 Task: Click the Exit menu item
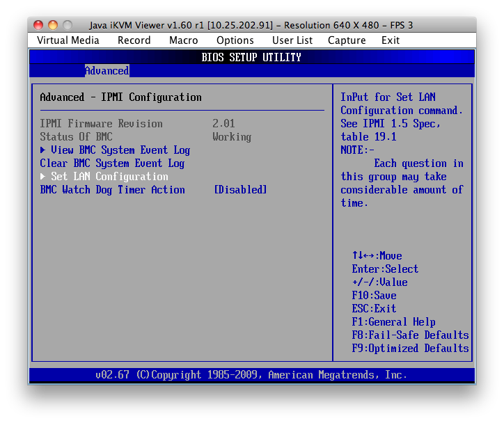pos(391,40)
